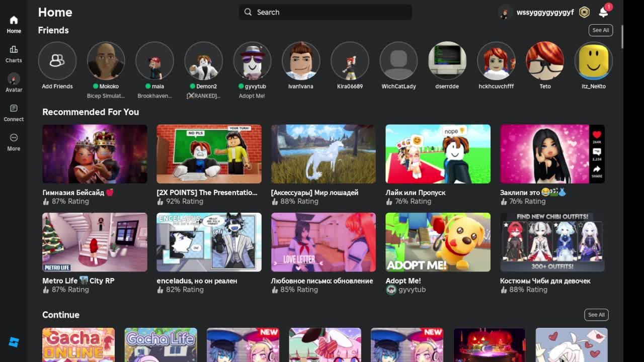Open friend hckhcuvchfff's avatar
Screen dimensions: 644x362
tap(496, 61)
